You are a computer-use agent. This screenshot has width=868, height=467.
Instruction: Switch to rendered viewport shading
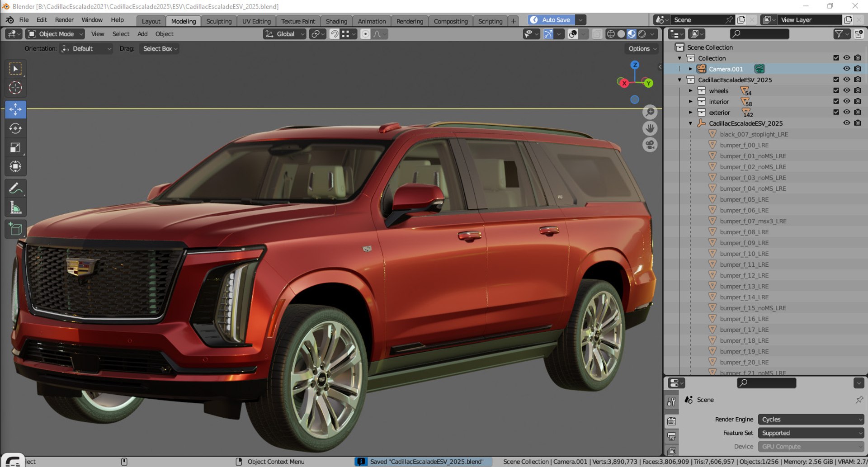tap(642, 34)
